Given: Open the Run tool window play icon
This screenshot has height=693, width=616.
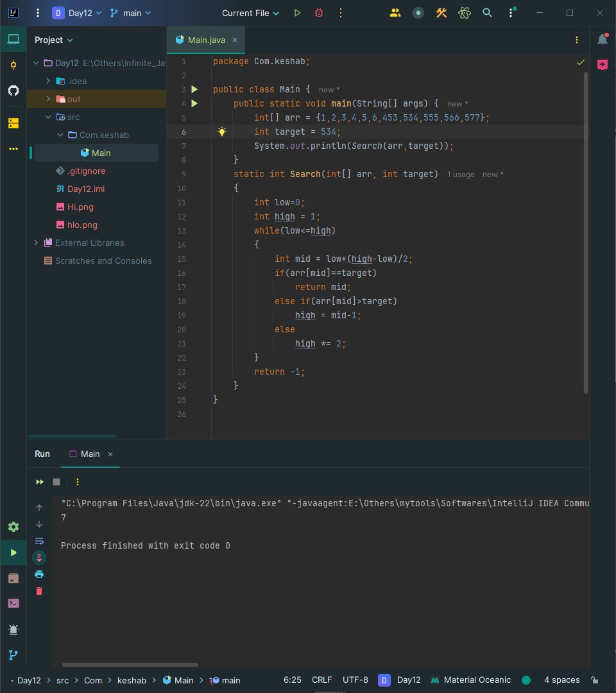Looking at the screenshot, I should click(x=13, y=552).
